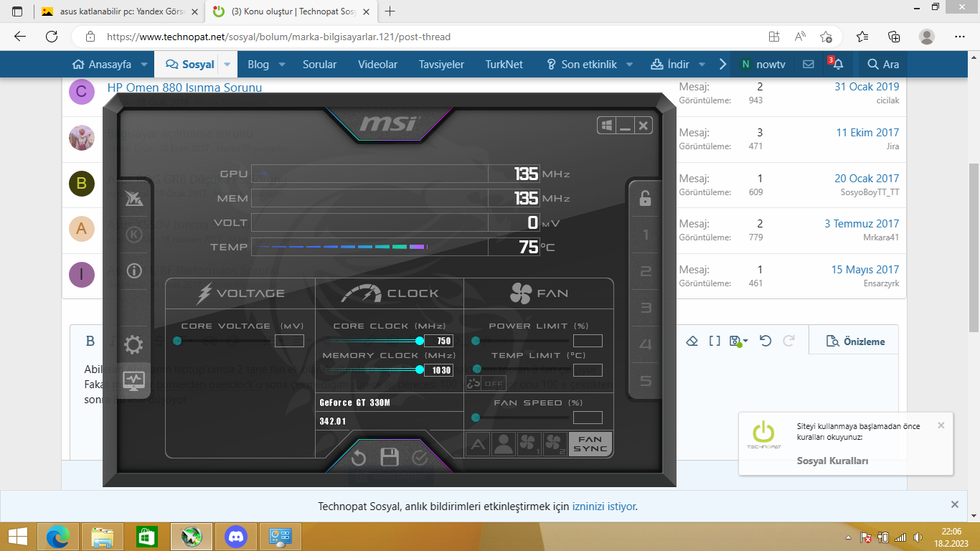Screen dimensions: 980x551
Task: Save the current Afterburner profile
Action: click(x=390, y=458)
